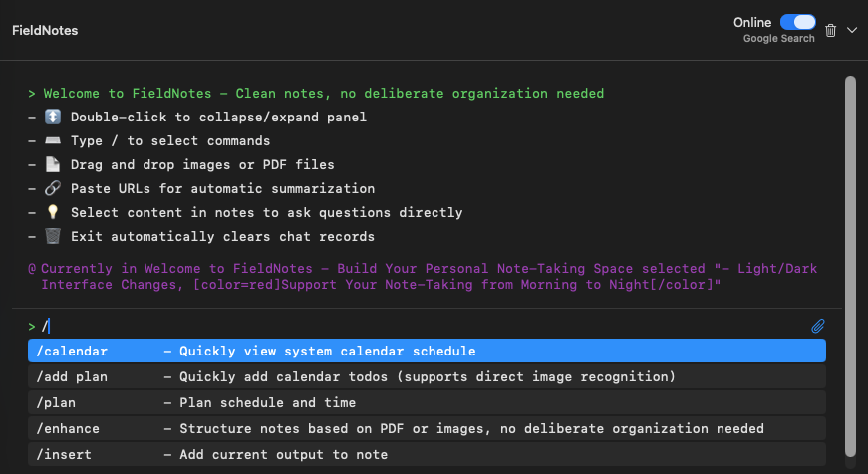Pick the /insert command
Viewport: 868px width, 474px height.
427,455
